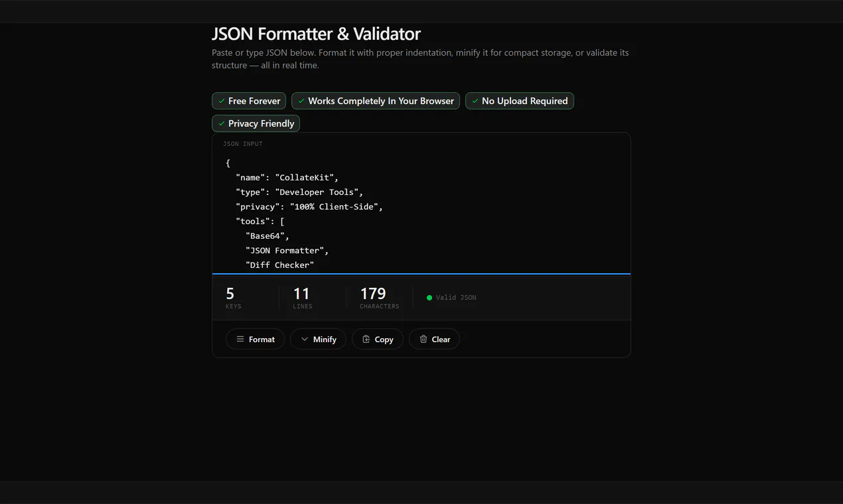Viewport: 843px width, 504px height.
Task: Click the checkmark in No Upload Required badge
Action: [475, 101]
